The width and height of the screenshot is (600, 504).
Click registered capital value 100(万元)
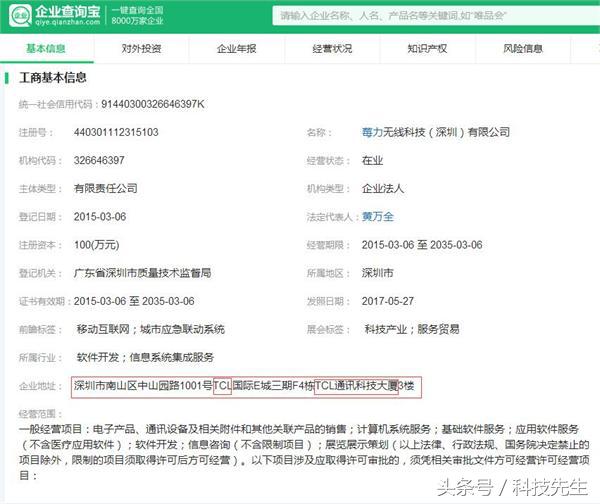97,245
